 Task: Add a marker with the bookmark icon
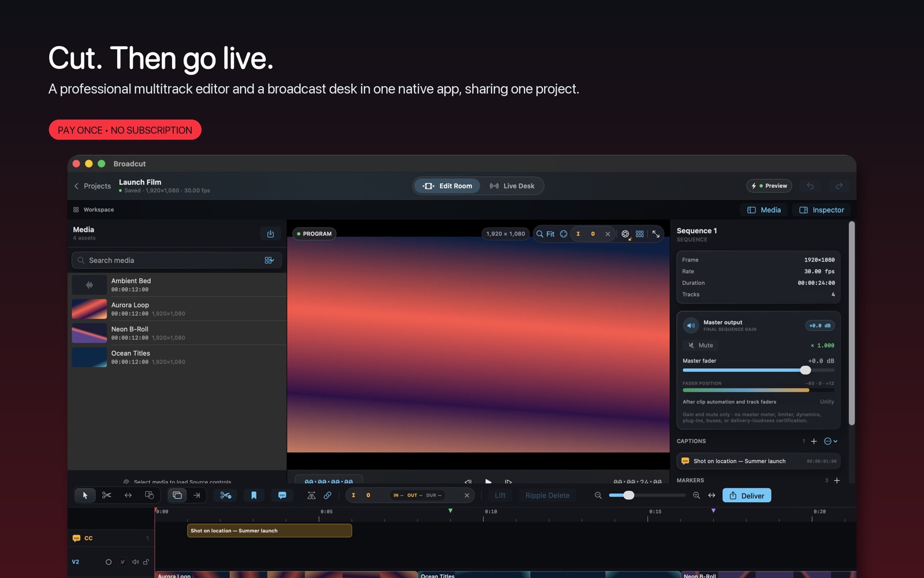pos(254,495)
